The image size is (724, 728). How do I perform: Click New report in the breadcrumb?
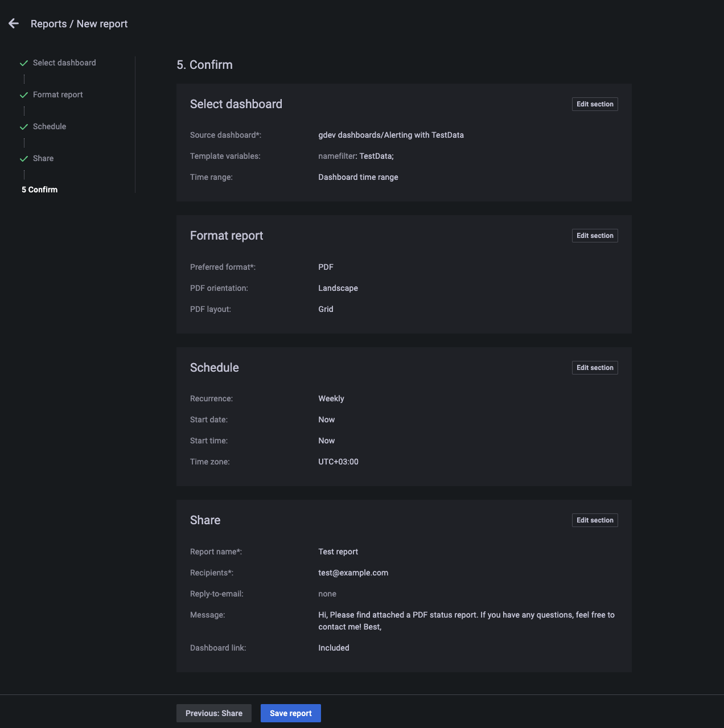pos(102,24)
